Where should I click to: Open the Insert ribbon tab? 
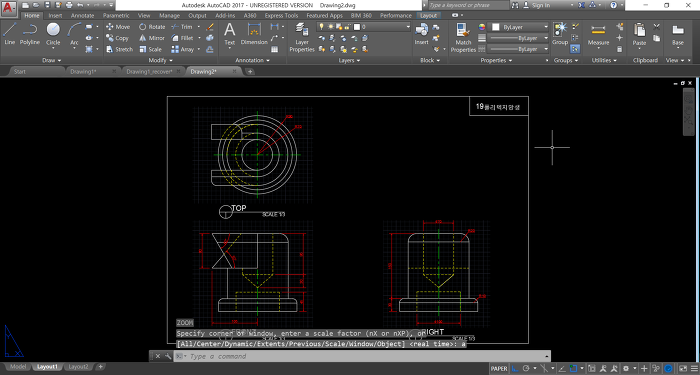(55, 16)
